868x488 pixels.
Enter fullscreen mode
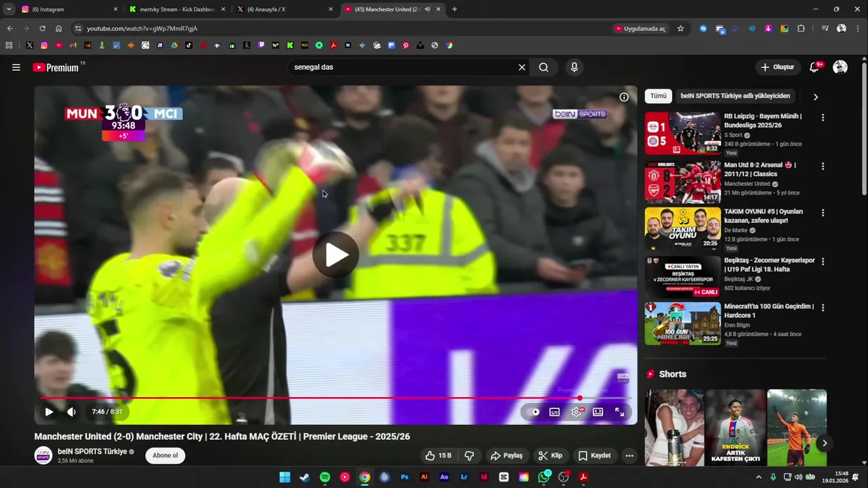tap(619, 411)
